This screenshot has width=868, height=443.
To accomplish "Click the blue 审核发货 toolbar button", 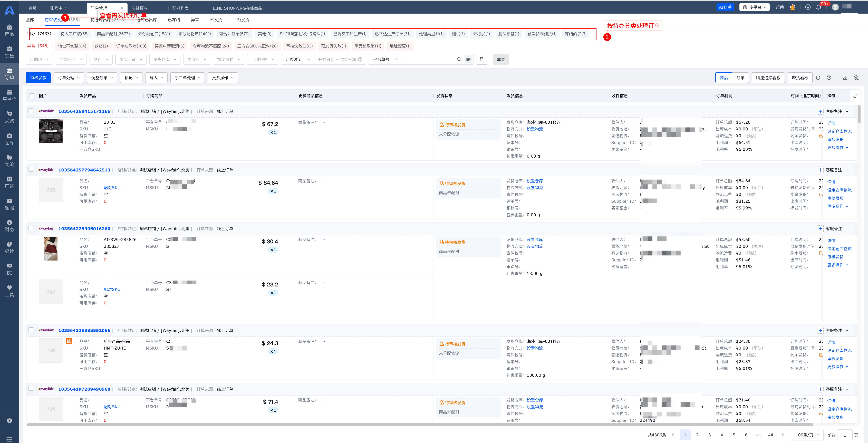I will [x=38, y=78].
